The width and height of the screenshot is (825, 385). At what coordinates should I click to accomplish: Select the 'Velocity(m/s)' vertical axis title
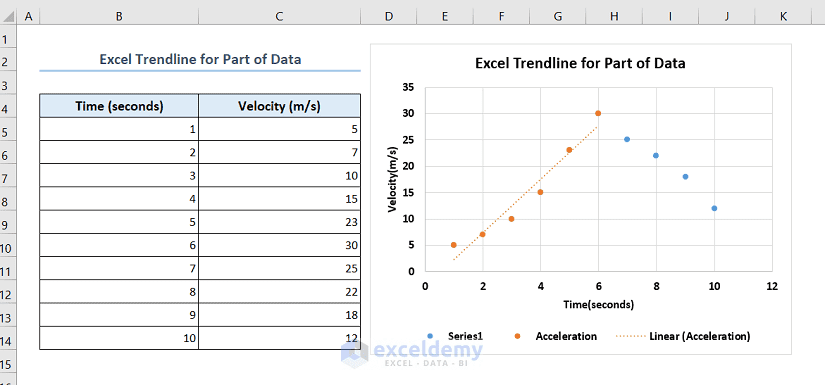coord(392,179)
